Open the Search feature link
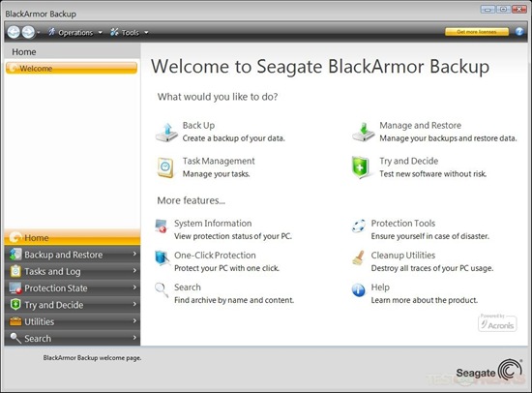This screenshot has width=532, height=393. point(188,287)
